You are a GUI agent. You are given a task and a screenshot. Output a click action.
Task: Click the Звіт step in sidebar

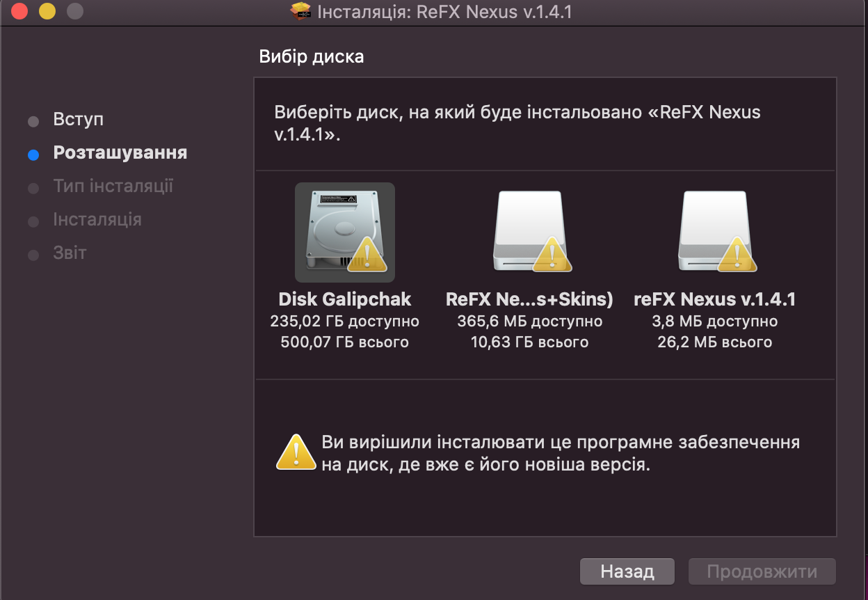coord(70,252)
